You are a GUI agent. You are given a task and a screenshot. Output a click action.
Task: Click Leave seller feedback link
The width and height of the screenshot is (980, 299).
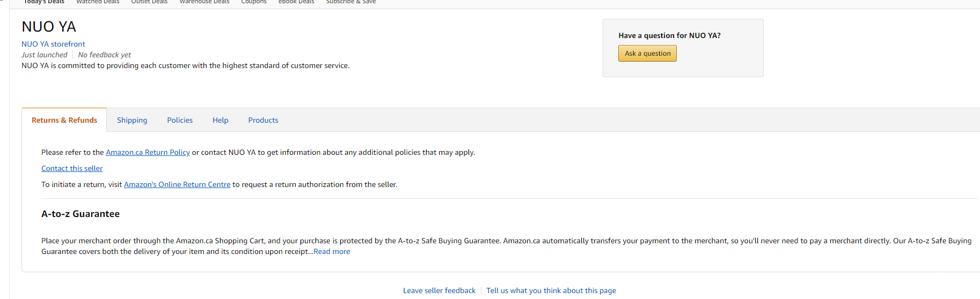[x=439, y=290]
